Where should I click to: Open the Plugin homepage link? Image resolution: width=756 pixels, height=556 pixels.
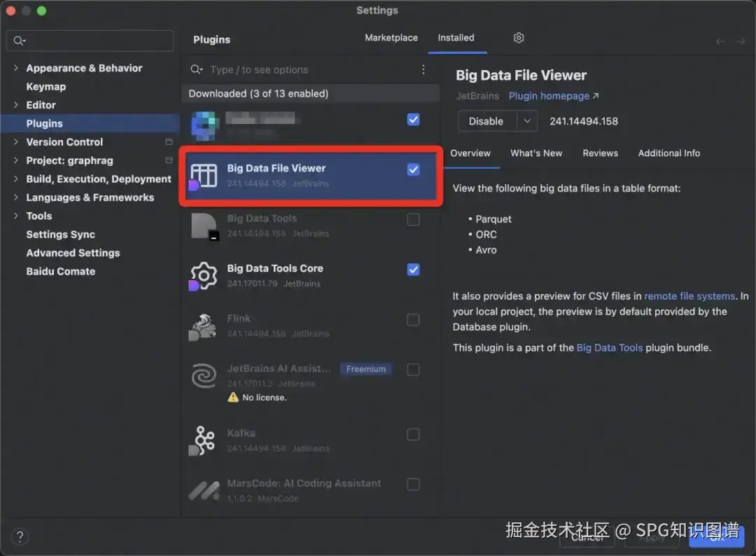[554, 96]
